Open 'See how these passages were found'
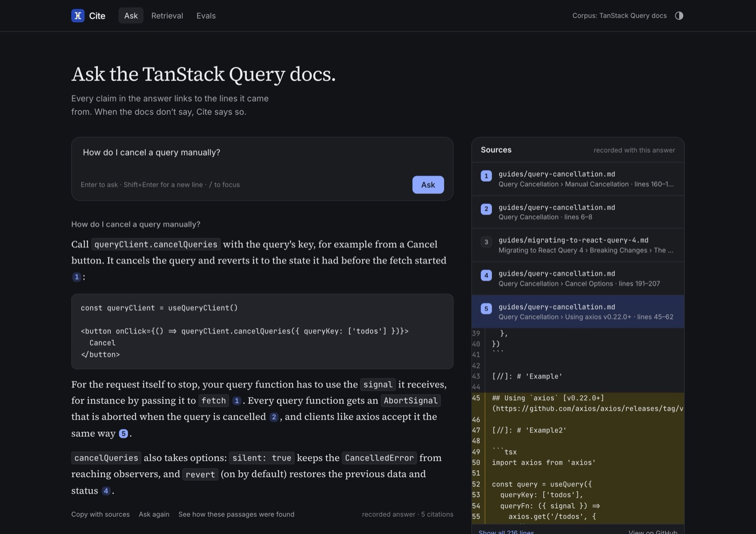 coord(237,515)
